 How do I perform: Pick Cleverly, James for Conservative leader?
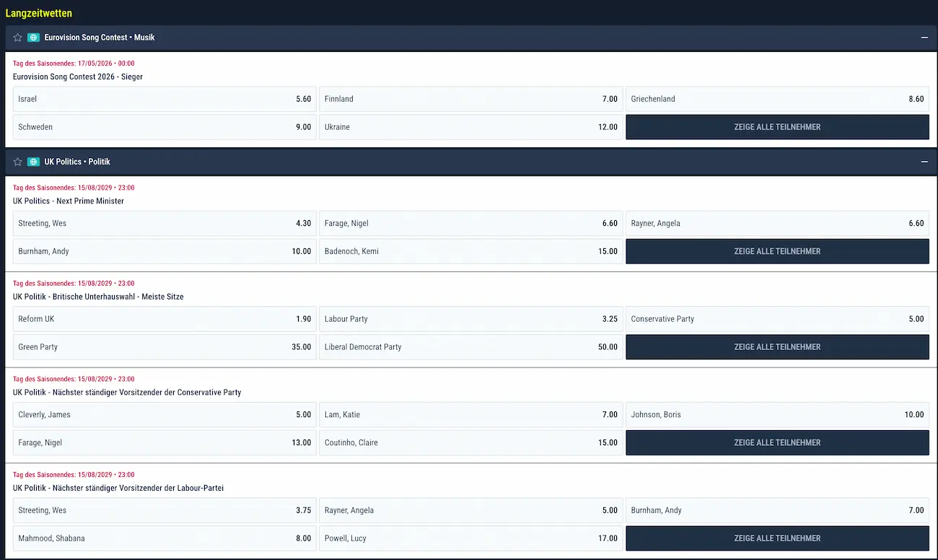165,415
